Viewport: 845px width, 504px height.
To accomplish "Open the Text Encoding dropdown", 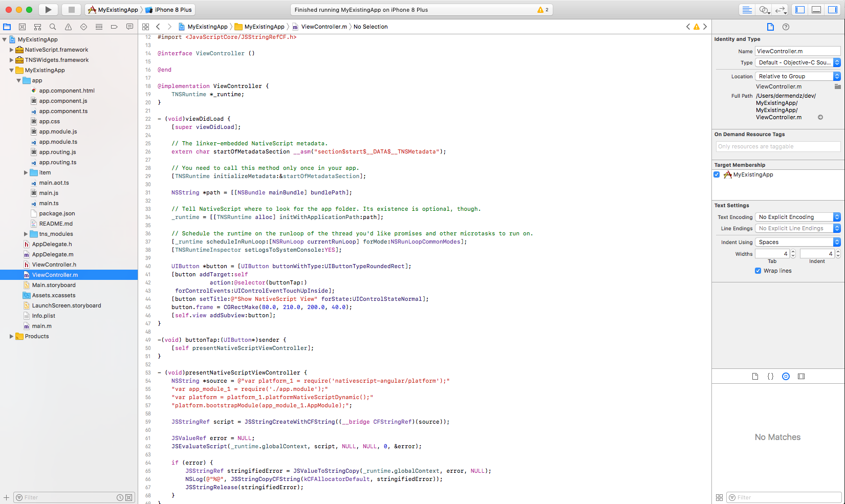I will point(798,217).
